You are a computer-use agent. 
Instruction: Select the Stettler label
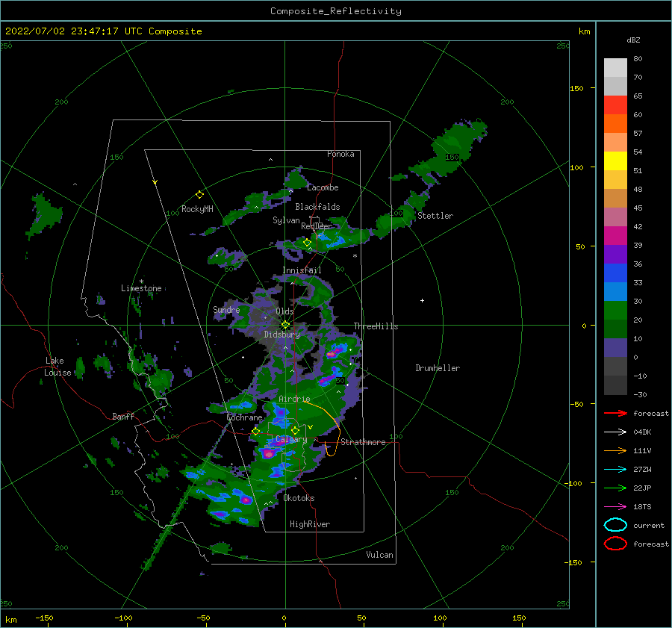(435, 216)
